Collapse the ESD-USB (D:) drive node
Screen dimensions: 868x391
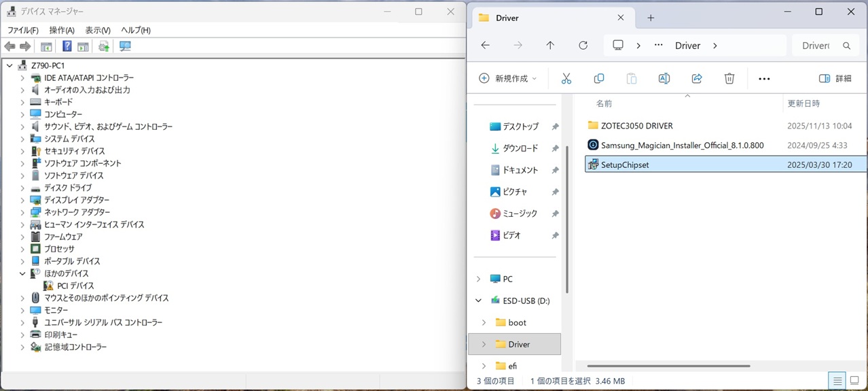click(x=478, y=301)
